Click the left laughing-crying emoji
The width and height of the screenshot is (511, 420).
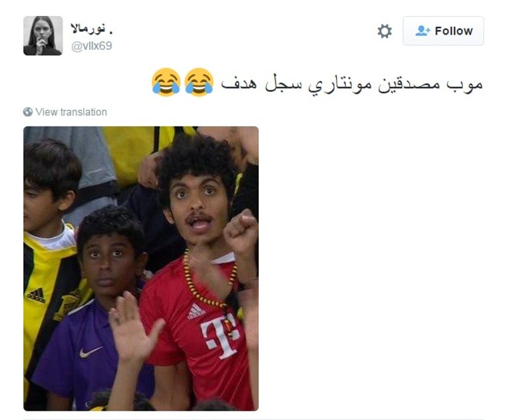click(x=166, y=82)
